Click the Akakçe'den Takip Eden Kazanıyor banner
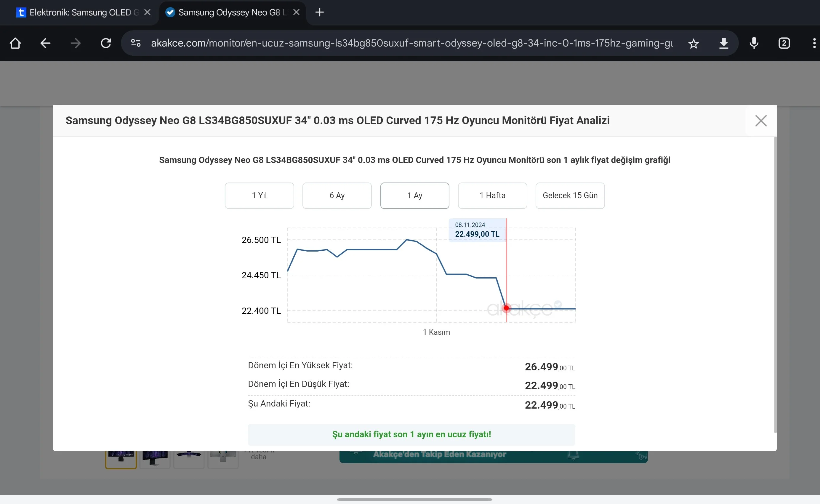Screen dimensions: 820x504 pos(494,457)
